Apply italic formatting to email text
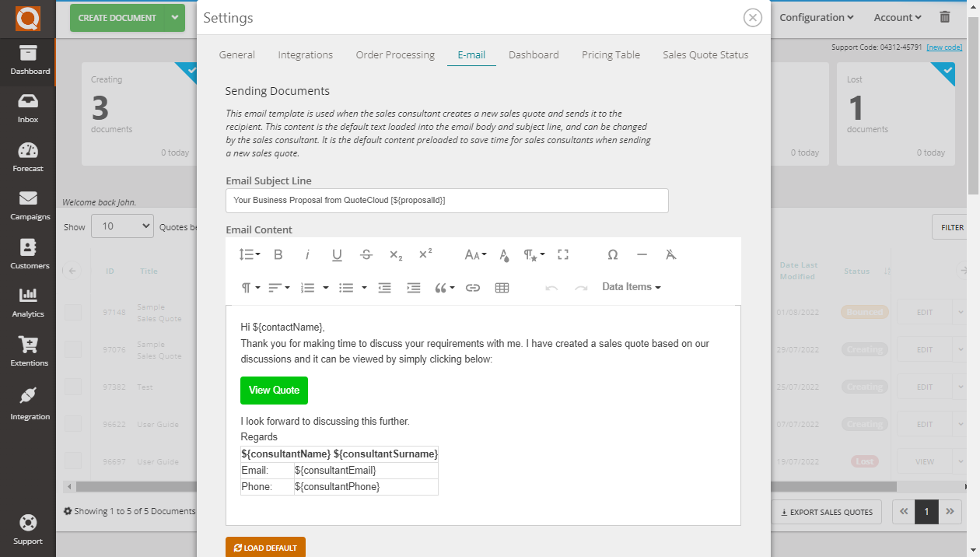 coord(307,254)
